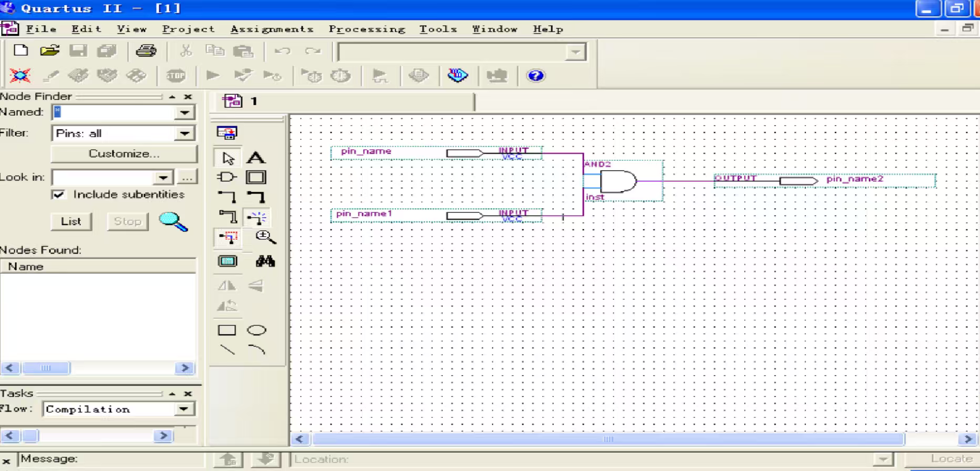This screenshot has height=471, width=980.
Task: Choose the Block tool
Action: [x=256, y=177]
